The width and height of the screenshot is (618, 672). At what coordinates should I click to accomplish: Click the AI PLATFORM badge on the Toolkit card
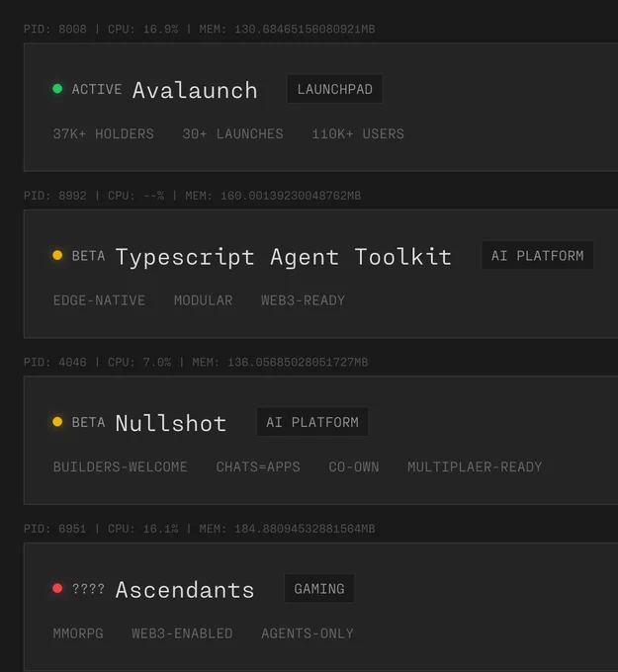coord(537,256)
